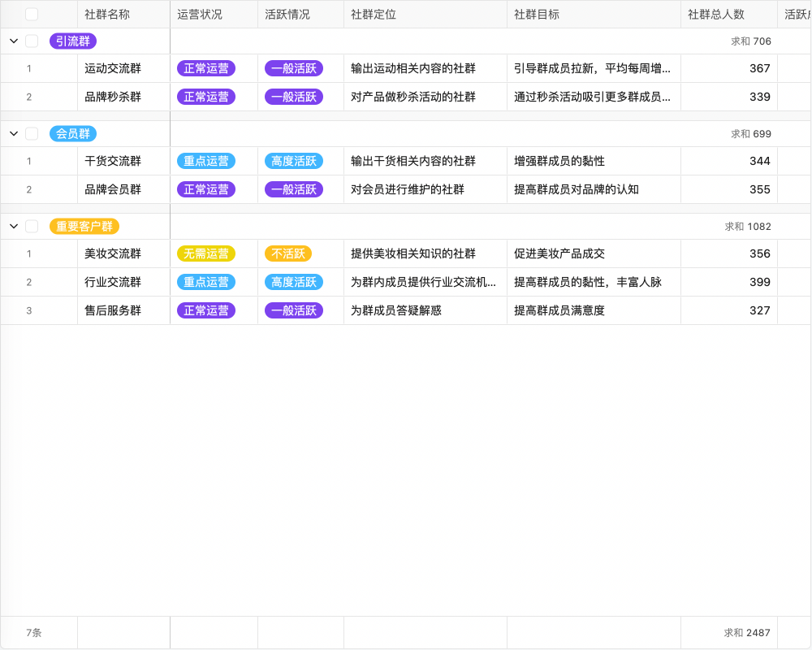Click the 7条 record count label
Viewport: 812px width, 650px height.
pyautogui.click(x=33, y=632)
